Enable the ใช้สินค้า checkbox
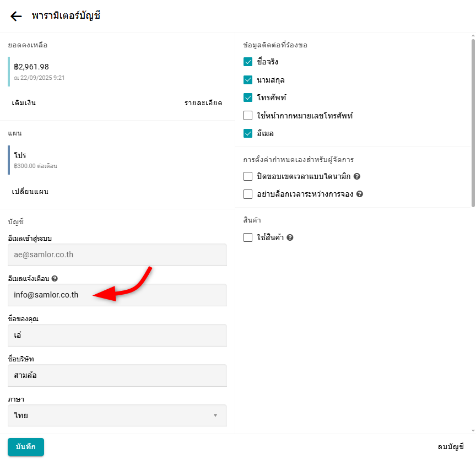Screen dimensions: 476x460 [248, 237]
